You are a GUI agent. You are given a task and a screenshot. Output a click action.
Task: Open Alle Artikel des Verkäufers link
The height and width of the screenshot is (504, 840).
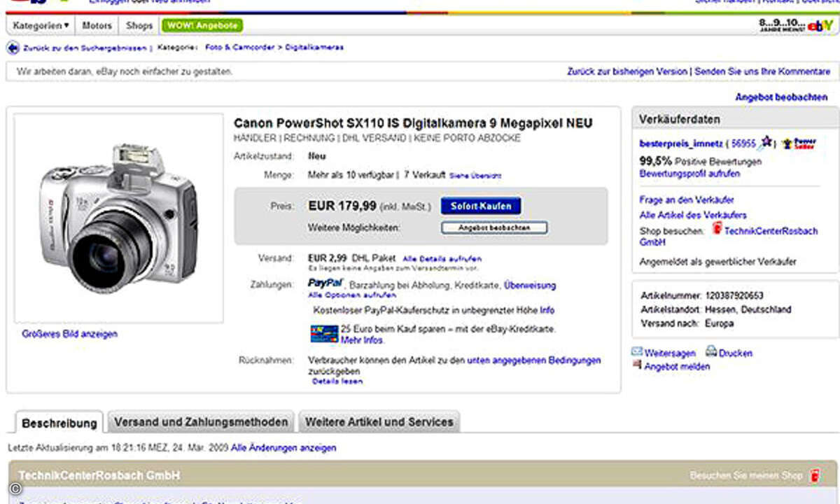(x=693, y=215)
